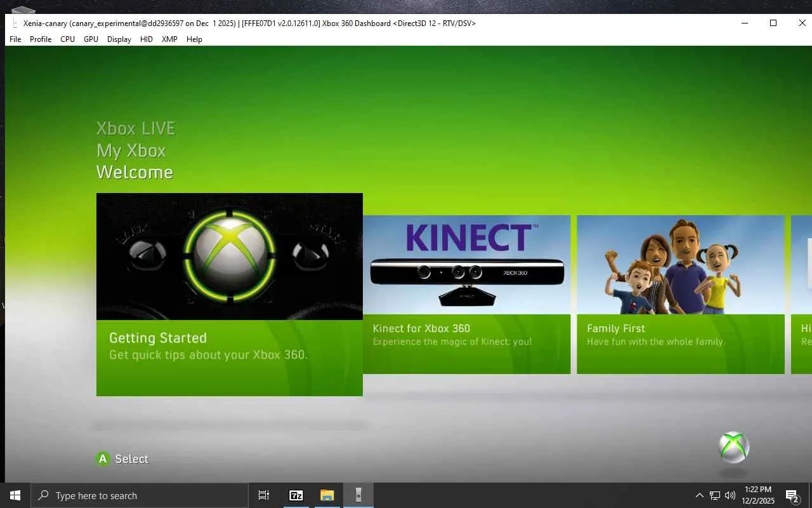Show hidden system tray icons
The image size is (812, 508).
(x=700, y=495)
